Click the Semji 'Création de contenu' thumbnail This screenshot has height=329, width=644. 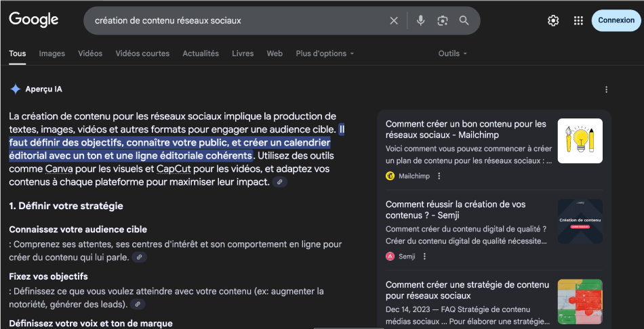[580, 221]
